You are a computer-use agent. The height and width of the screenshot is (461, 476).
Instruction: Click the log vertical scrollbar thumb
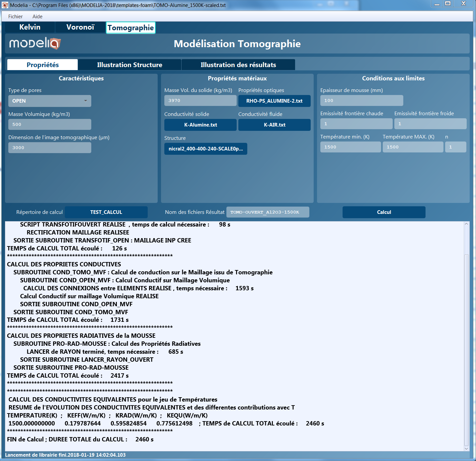(x=466, y=350)
